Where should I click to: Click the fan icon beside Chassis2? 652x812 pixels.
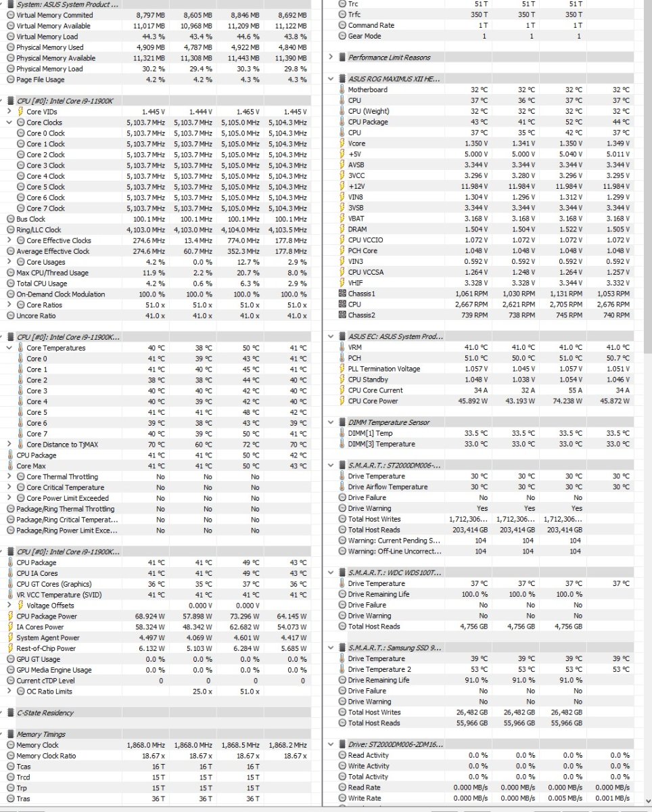pyautogui.click(x=342, y=315)
